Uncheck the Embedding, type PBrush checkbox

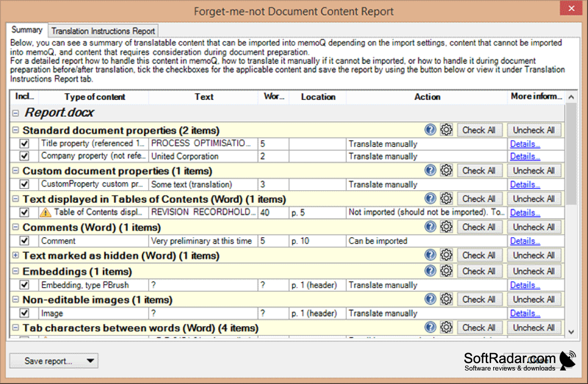(24, 285)
